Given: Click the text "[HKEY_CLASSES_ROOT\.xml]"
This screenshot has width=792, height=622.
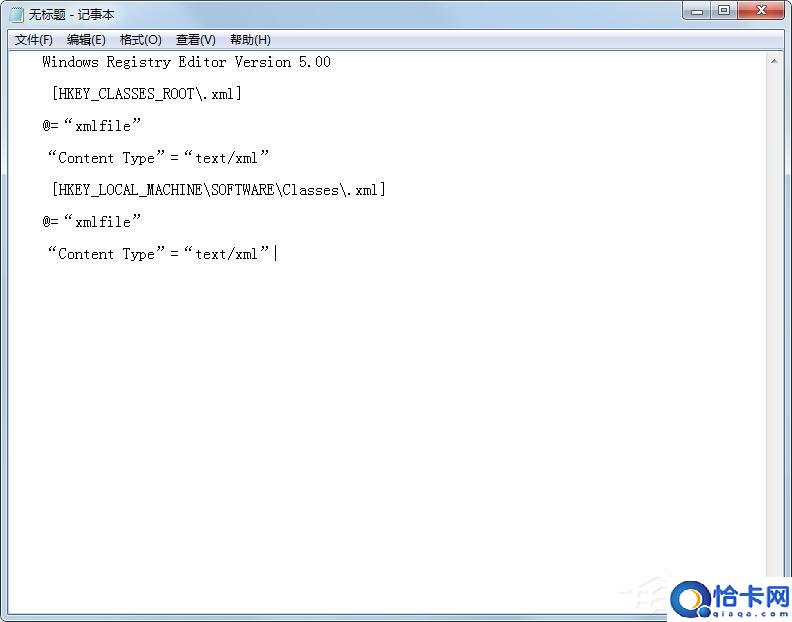Looking at the screenshot, I should click(146, 94).
